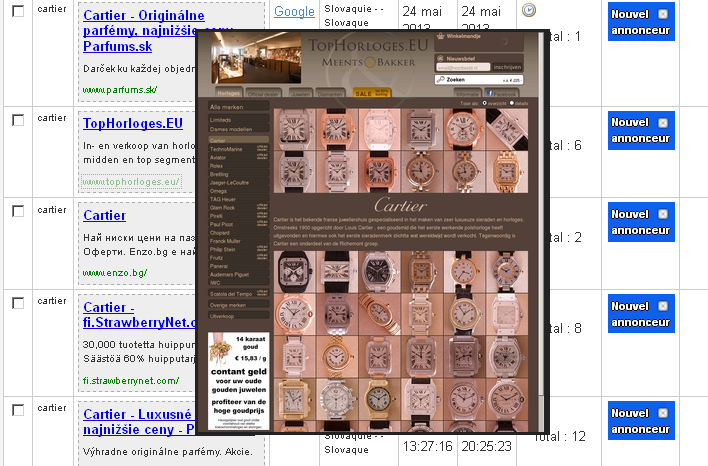Click the Nieuwsbrief icon in preview
Screen dimensions: 708x466
pos(440,58)
